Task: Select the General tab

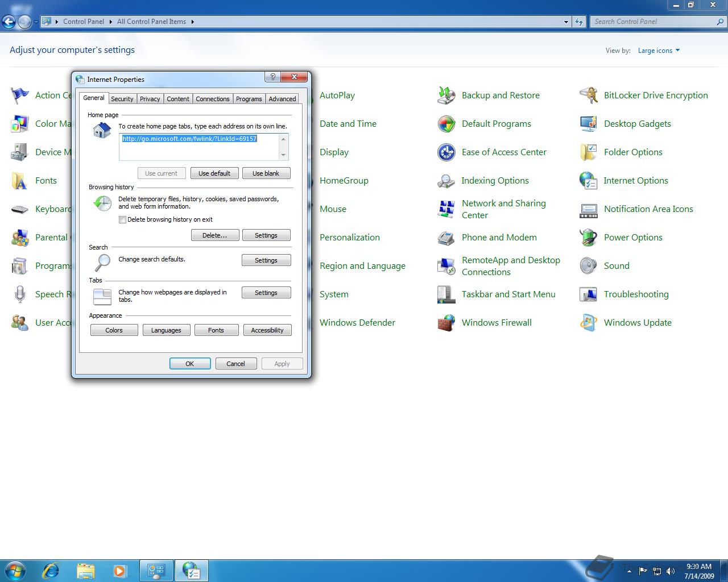Action: 94,98
